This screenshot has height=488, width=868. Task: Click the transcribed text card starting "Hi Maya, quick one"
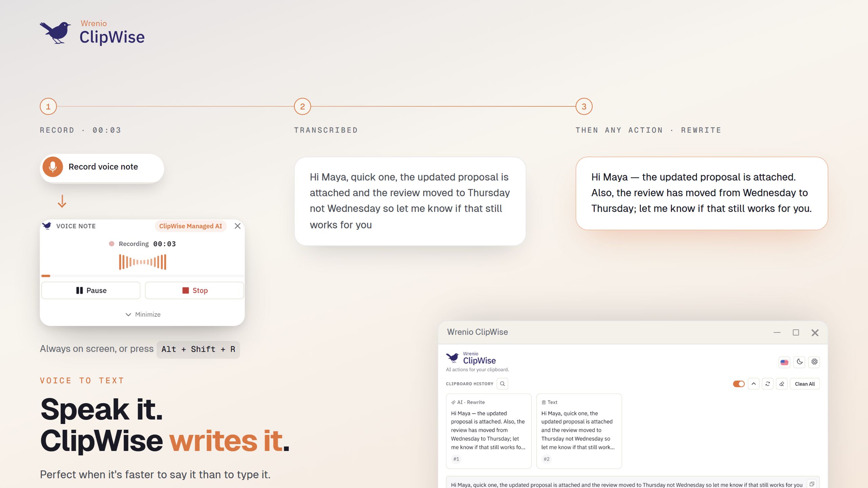410,201
